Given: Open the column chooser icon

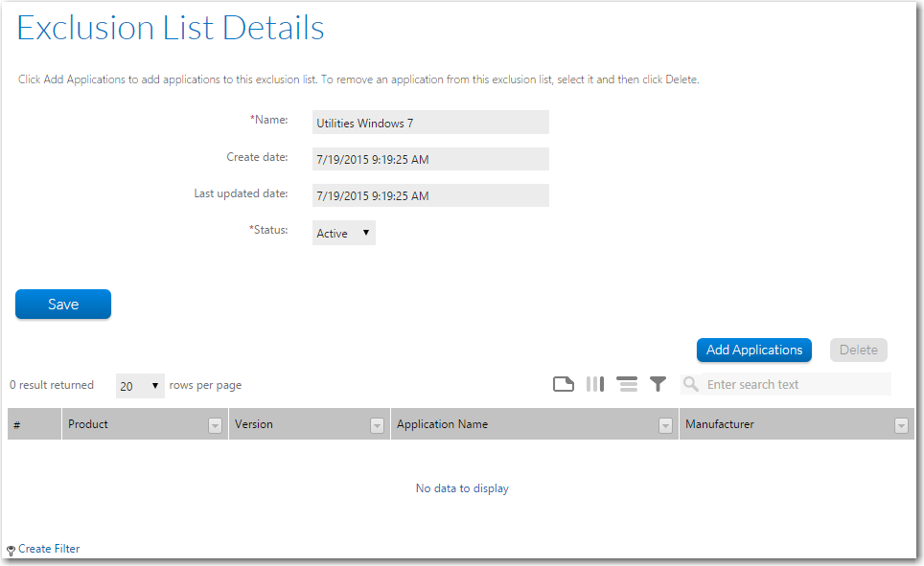Looking at the screenshot, I should (x=595, y=384).
